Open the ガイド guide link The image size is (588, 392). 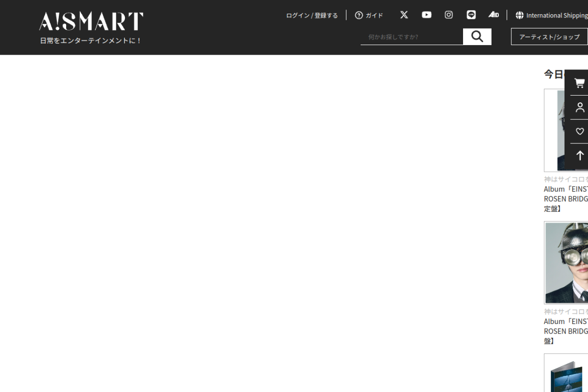pos(369,15)
